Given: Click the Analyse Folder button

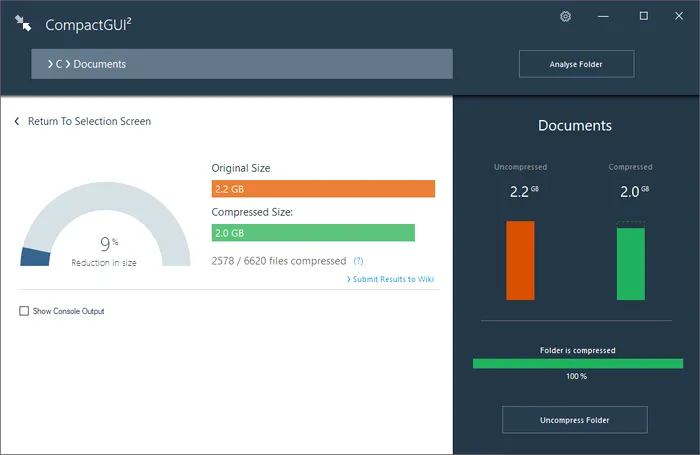Looking at the screenshot, I should click(576, 64).
